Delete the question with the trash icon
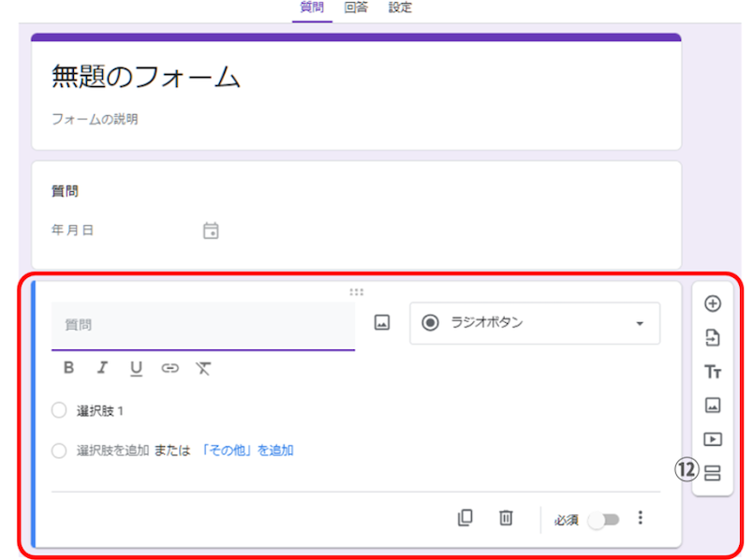The height and width of the screenshot is (560, 753). (x=506, y=518)
